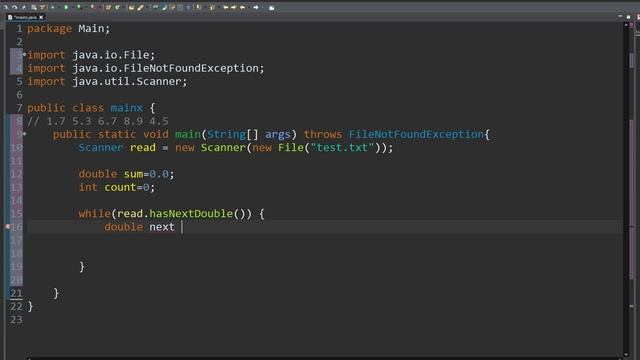Viewport: 640px width, 360px height.
Task: Click the closing brace on line 22
Action: coord(30,307)
